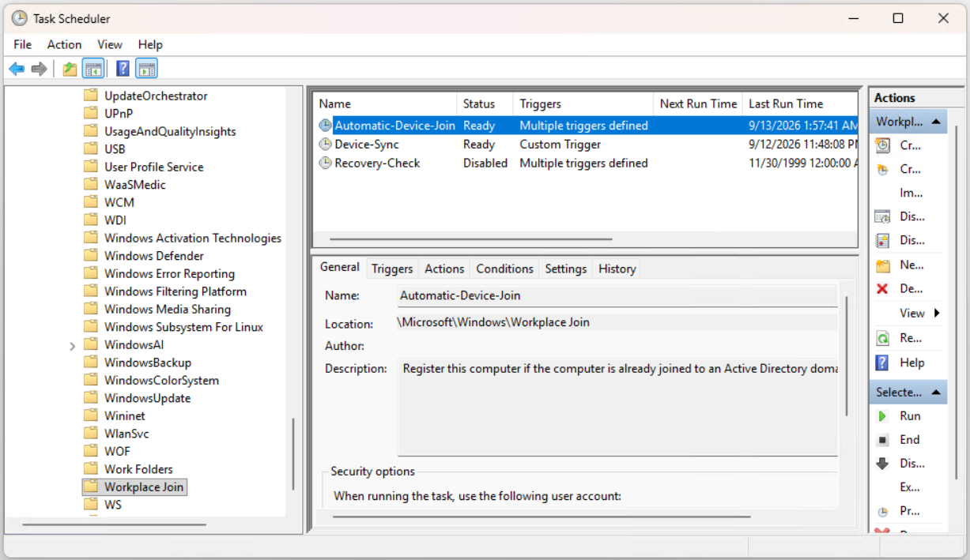Expand the WindowsAI tree node

pos(72,345)
